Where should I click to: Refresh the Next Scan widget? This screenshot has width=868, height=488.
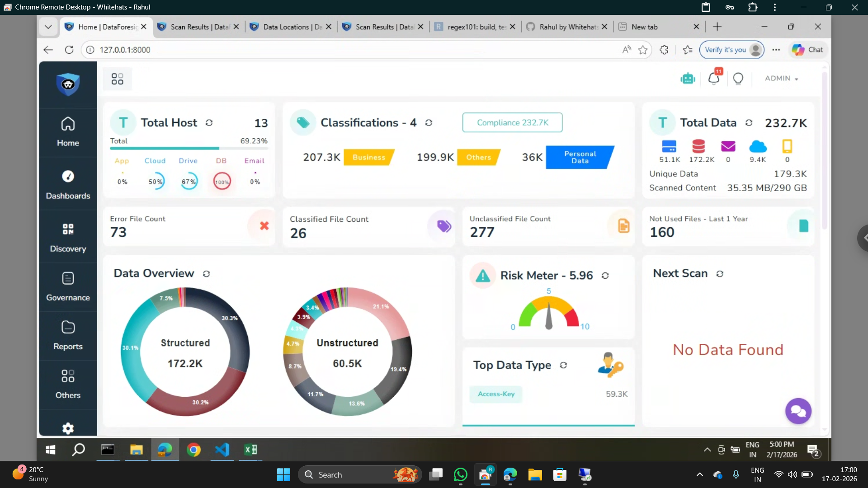pos(721,273)
